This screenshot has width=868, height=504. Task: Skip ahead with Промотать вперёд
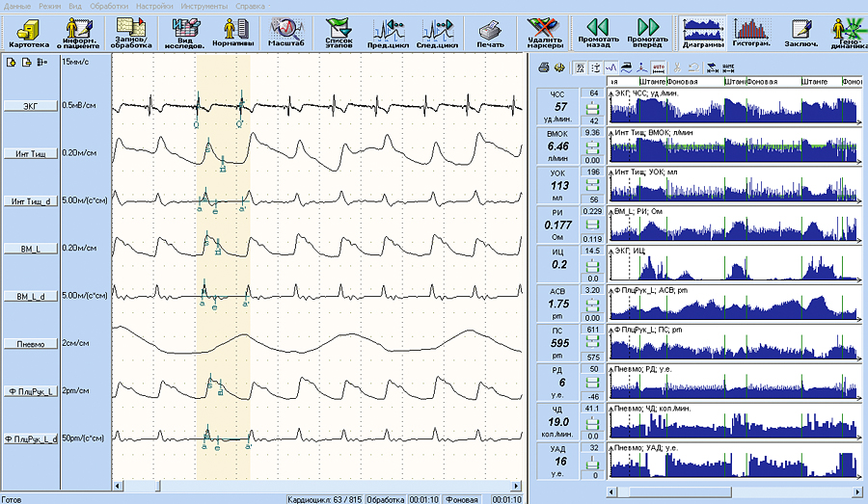point(647,32)
